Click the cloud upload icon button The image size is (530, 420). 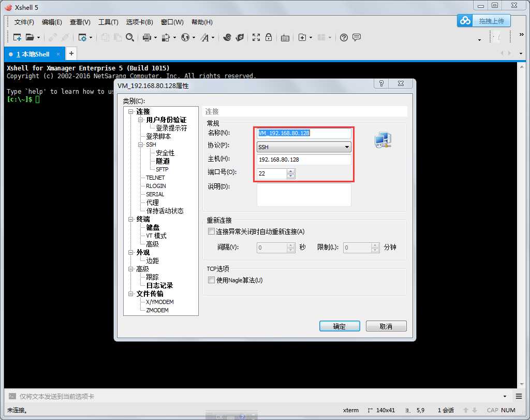click(x=465, y=21)
